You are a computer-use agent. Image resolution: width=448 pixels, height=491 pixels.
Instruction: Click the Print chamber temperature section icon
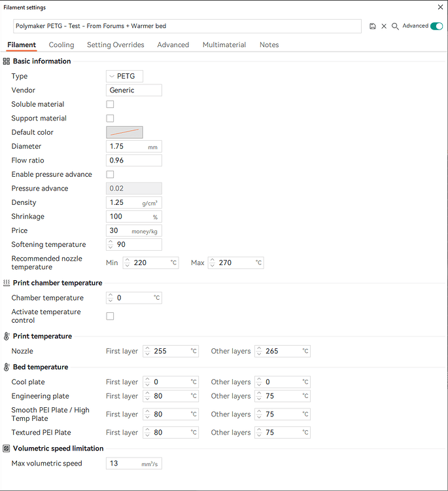pos(7,283)
